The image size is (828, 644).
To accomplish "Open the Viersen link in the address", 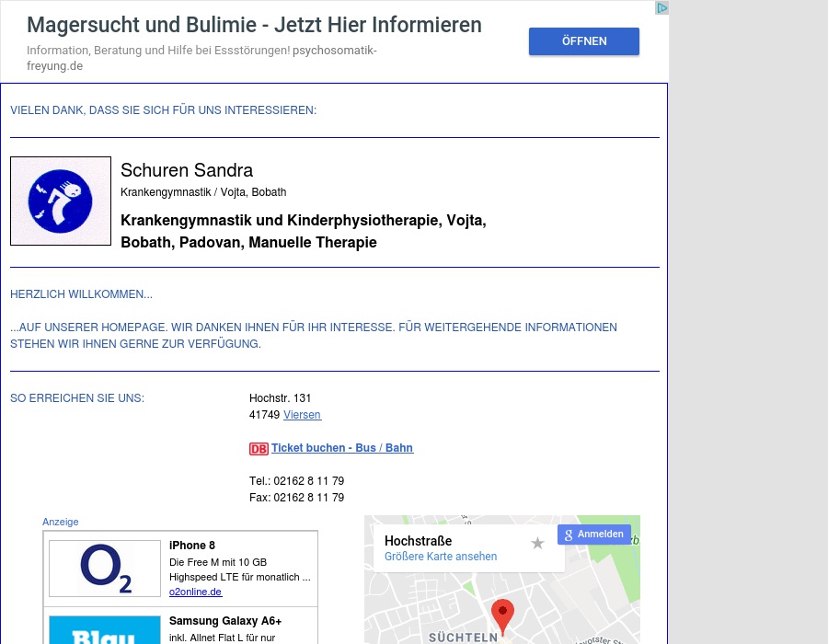I will click(302, 415).
